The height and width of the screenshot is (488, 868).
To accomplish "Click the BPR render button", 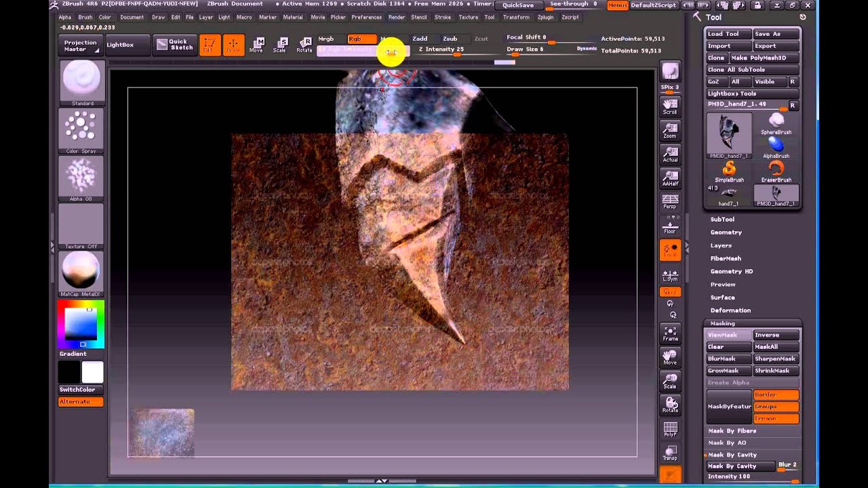I will click(x=670, y=72).
